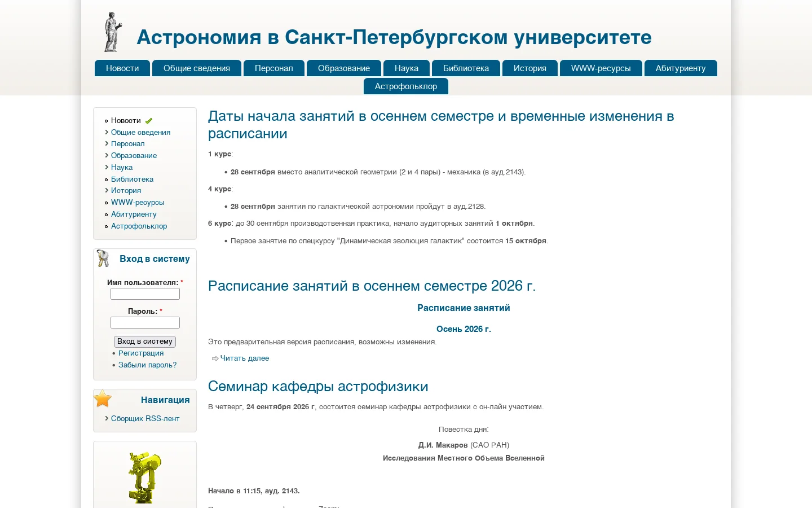812x508 pixels.
Task: Click the arrow icon before Читать далее
Action: click(215, 358)
